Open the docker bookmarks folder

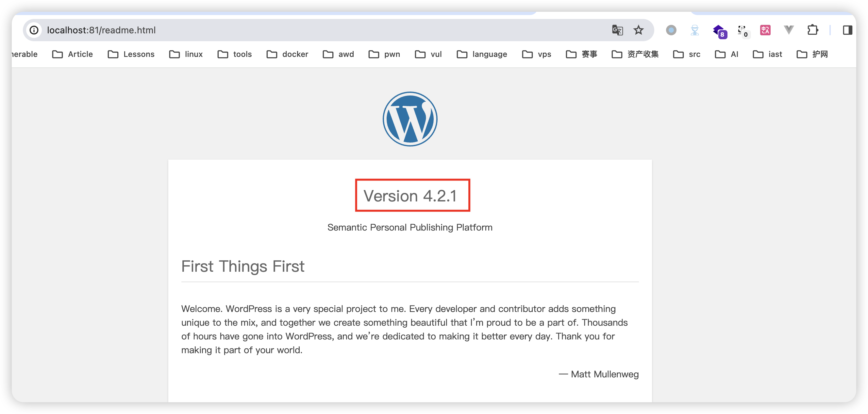tap(287, 54)
